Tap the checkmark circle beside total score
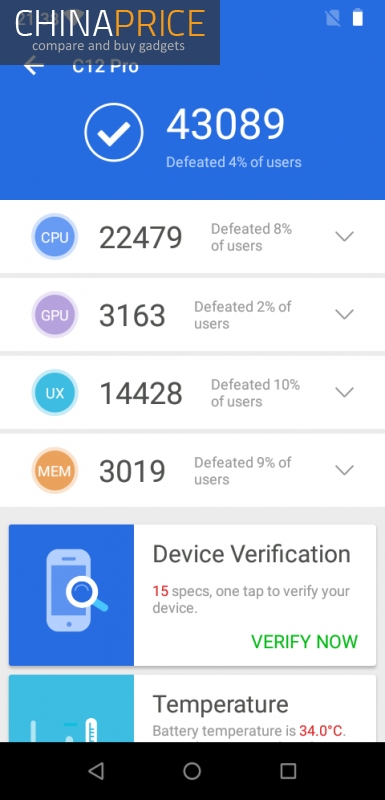 [x=114, y=133]
